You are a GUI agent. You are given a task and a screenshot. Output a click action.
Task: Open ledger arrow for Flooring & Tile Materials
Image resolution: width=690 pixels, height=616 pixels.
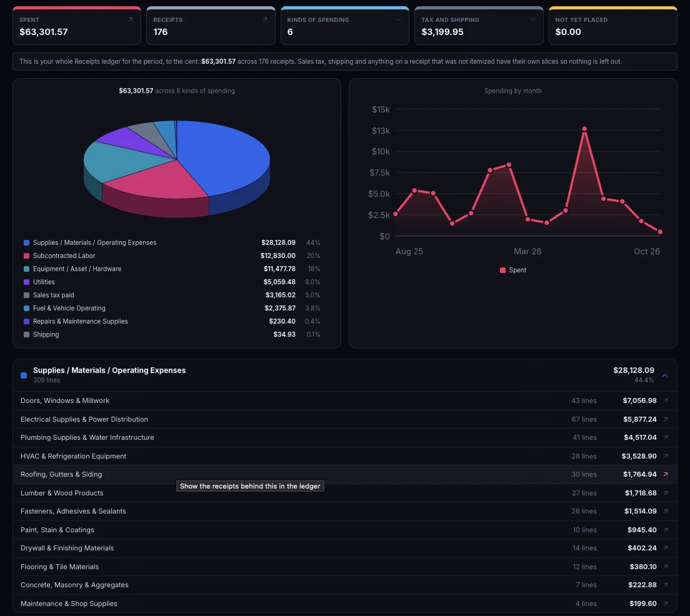click(x=666, y=567)
